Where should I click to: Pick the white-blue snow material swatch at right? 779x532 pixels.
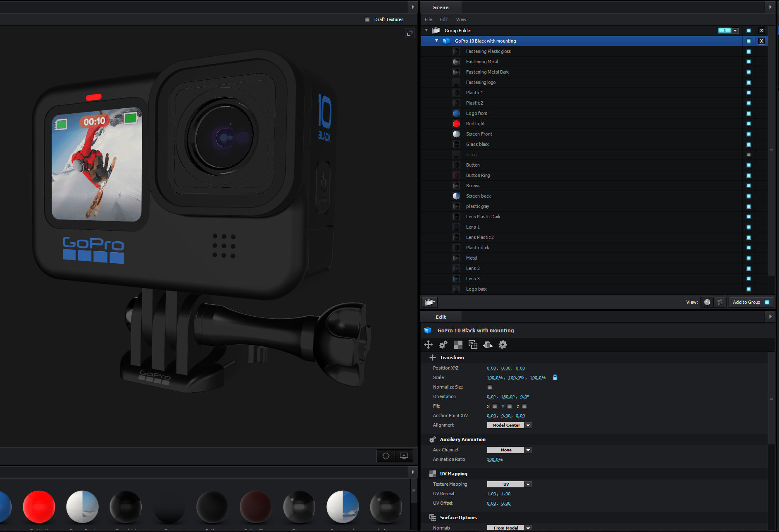[x=343, y=506]
